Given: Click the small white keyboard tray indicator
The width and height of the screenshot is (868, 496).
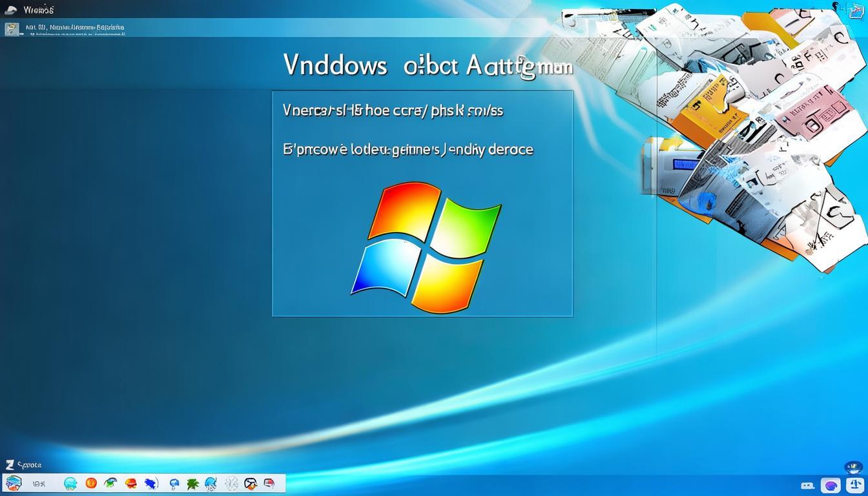Looking at the screenshot, I should [807, 485].
